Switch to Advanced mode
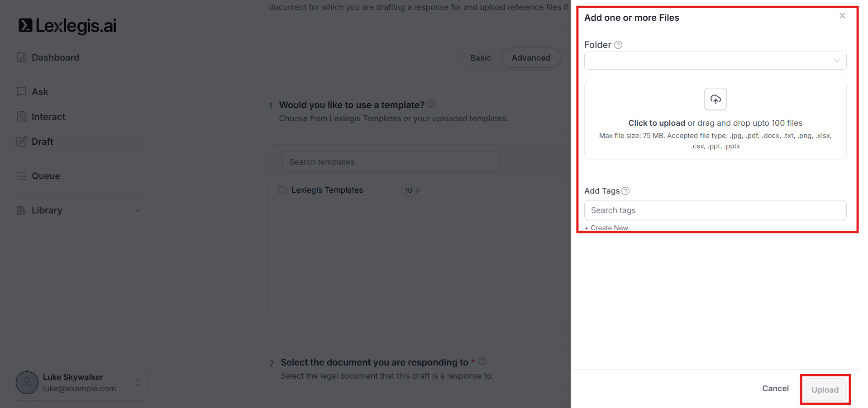Viewport: 868px width, 408px height. pyautogui.click(x=531, y=58)
